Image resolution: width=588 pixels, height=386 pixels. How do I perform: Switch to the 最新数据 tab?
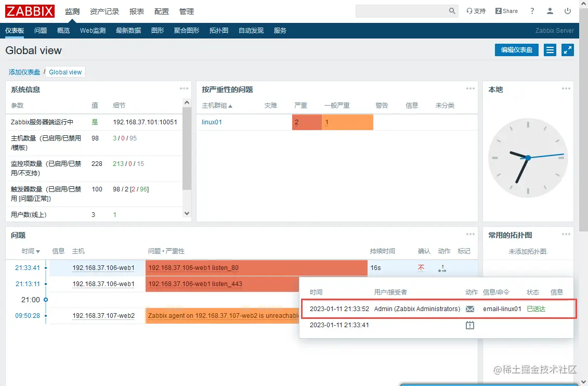tap(129, 30)
